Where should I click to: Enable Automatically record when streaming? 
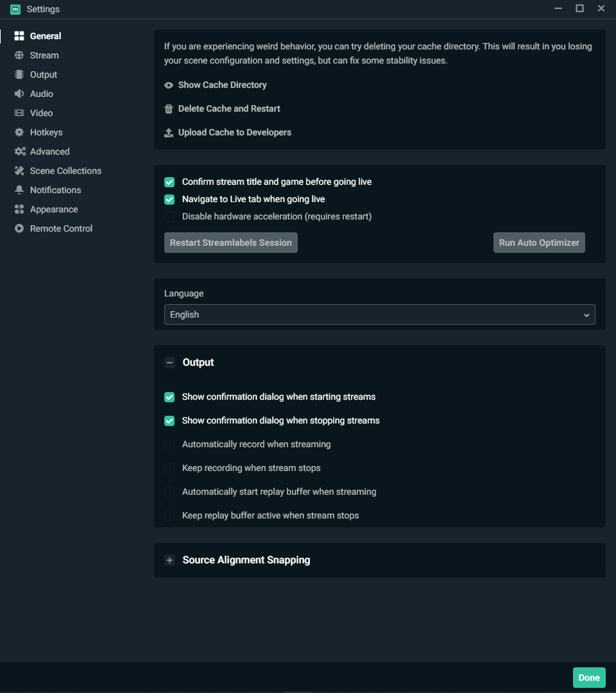[169, 445]
